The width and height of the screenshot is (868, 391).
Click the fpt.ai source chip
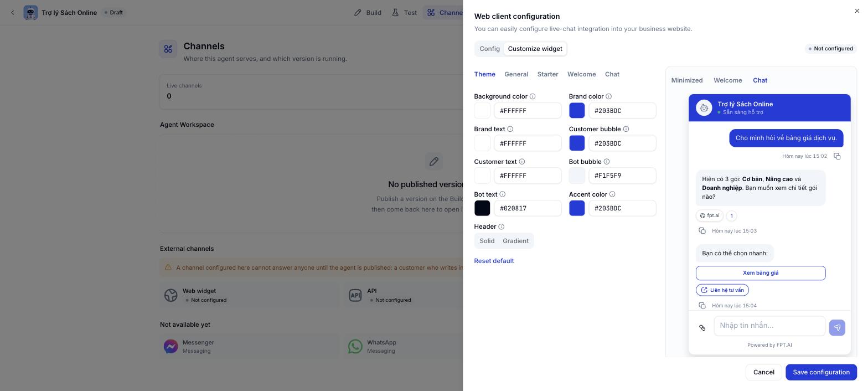(x=710, y=216)
